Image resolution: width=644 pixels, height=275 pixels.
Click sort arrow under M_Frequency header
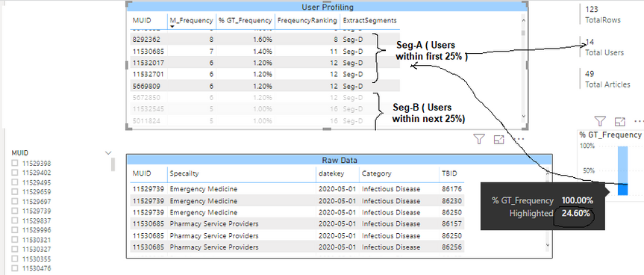tap(172, 27)
